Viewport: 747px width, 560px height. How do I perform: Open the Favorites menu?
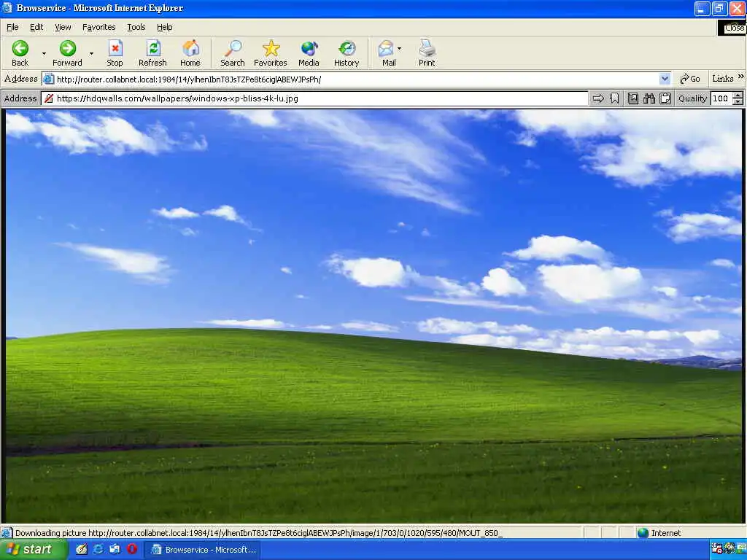click(x=98, y=27)
